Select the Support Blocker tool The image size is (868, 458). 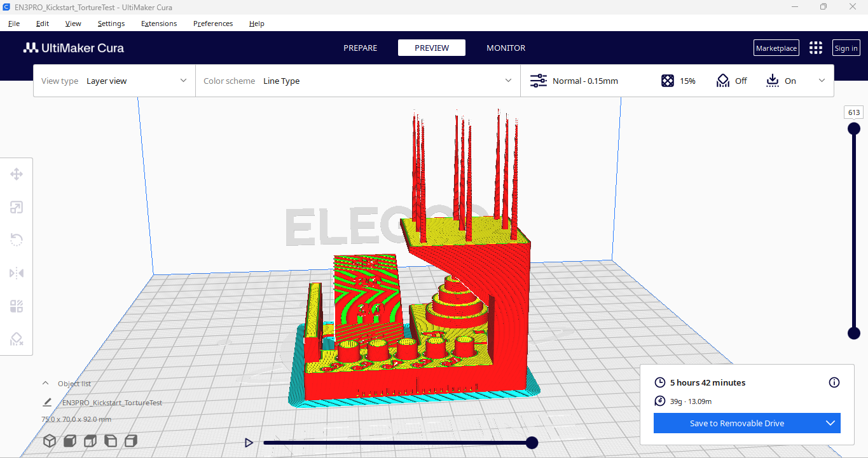pyautogui.click(x=17, y=339)
